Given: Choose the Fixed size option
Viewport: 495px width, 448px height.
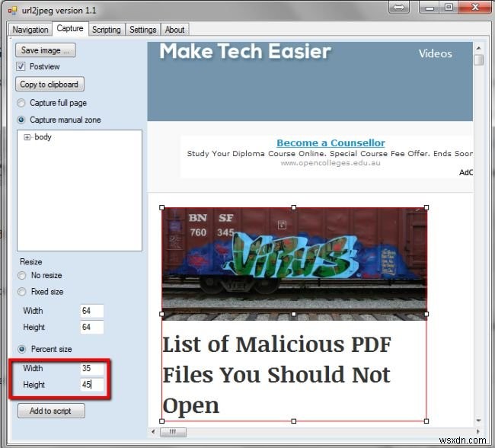Looking at the screenshot, I should (22, 292).
